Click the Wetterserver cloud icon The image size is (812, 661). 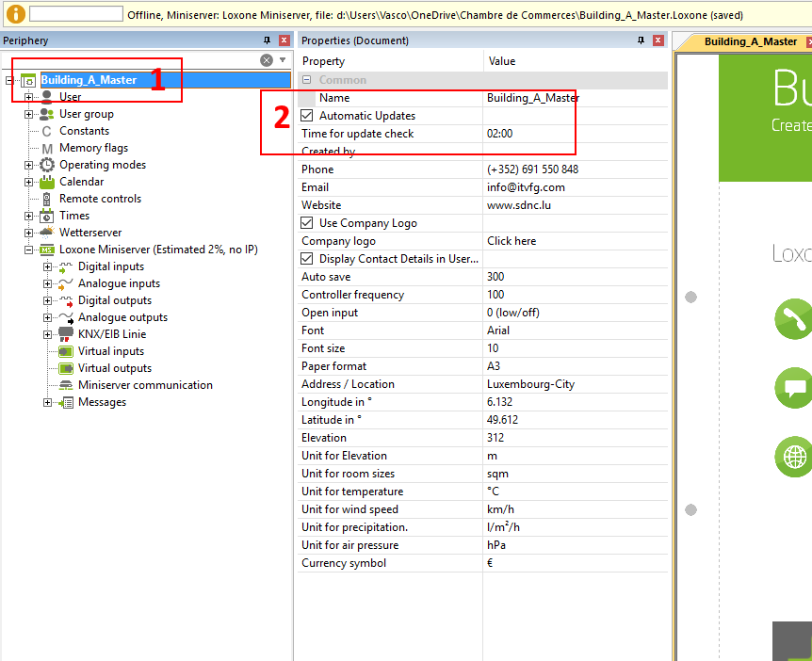46,232
